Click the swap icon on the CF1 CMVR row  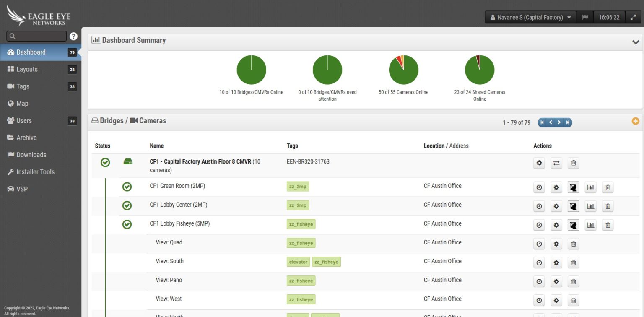tap(556, 163)
